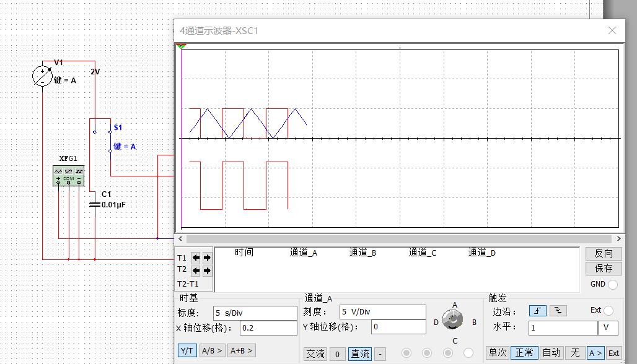Select 自动 auto trigger mode
Screen dimensions: 637x364
[551, 353]
